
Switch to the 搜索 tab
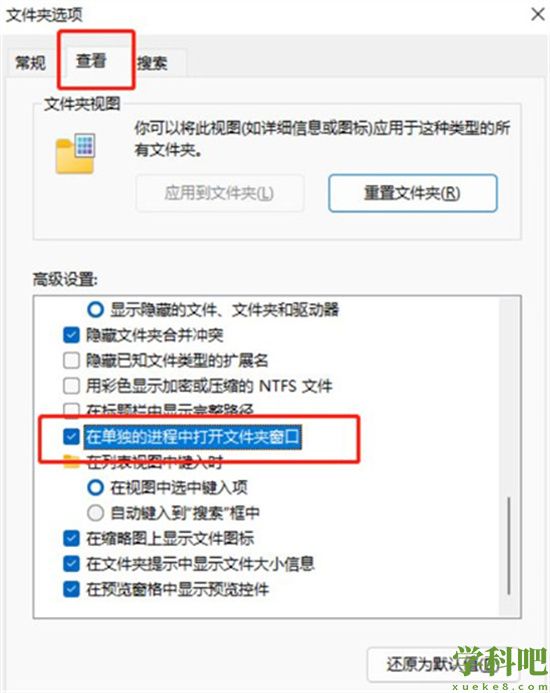152,63
